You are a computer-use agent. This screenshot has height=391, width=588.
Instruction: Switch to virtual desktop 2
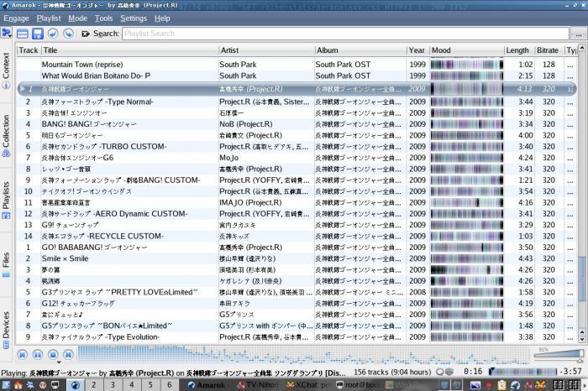(x=94, y=384)
